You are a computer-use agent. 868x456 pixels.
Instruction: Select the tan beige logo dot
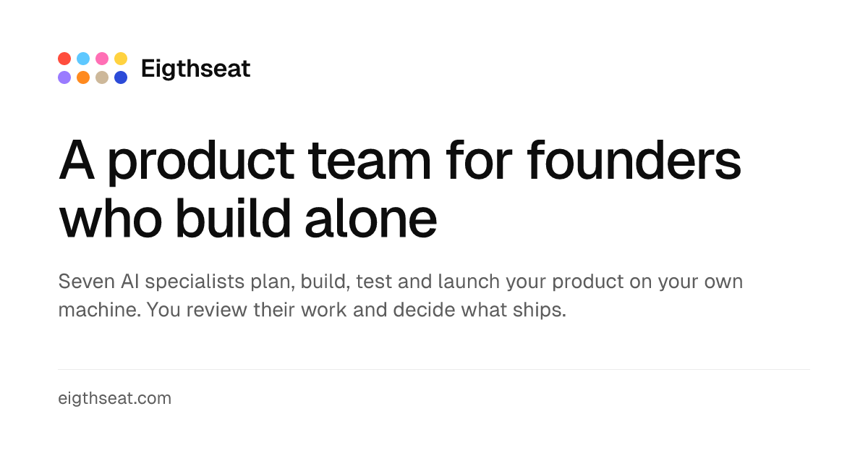click(x=102, y=77)
